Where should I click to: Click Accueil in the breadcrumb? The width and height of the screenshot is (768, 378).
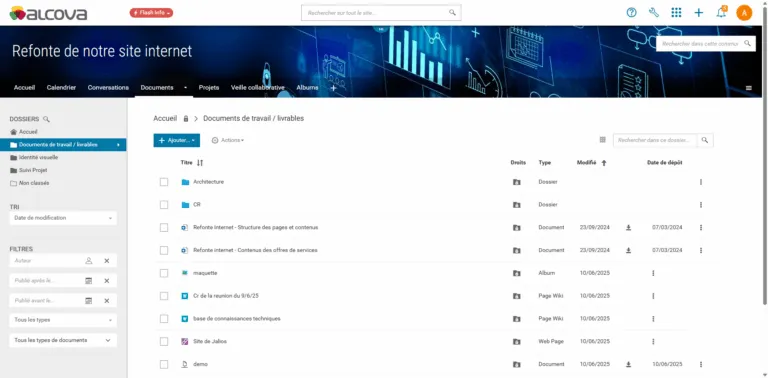pos(165,118)
